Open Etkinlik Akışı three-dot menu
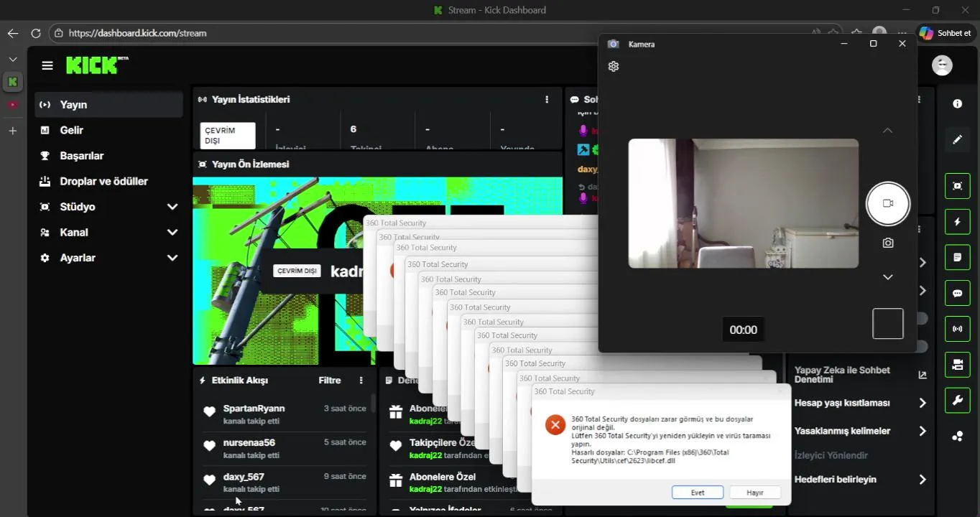Screen dimensions: 980x517 coord(361,381)
